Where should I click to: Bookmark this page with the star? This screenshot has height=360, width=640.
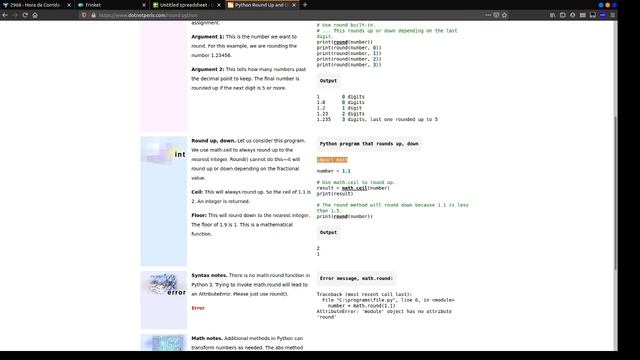pos(505,15)
